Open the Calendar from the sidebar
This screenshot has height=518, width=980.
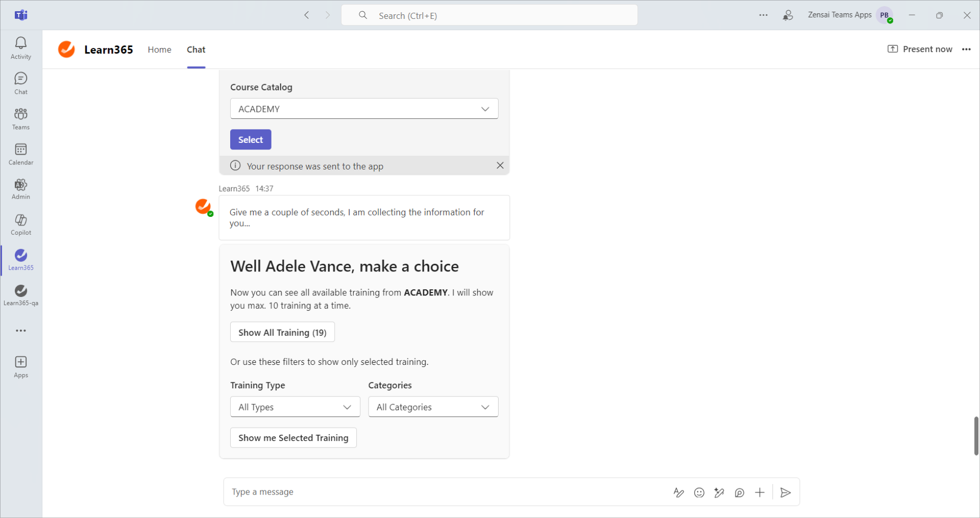21,154
